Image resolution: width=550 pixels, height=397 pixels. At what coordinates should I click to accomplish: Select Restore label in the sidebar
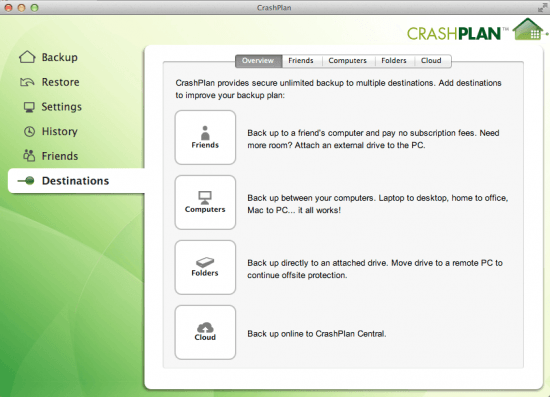(61, 82)
